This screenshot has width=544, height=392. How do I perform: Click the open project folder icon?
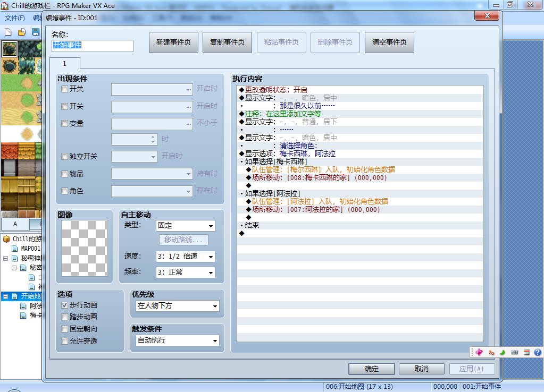[21, 32]
